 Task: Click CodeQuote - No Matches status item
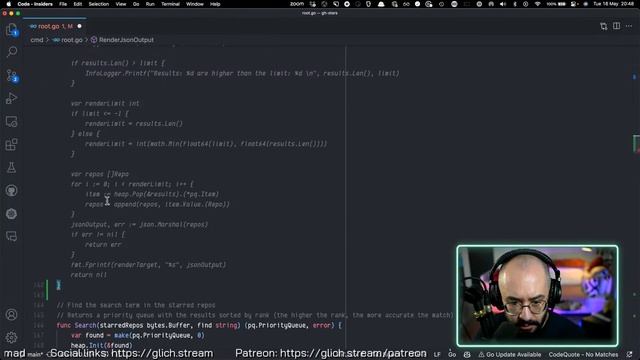point(583,355)
